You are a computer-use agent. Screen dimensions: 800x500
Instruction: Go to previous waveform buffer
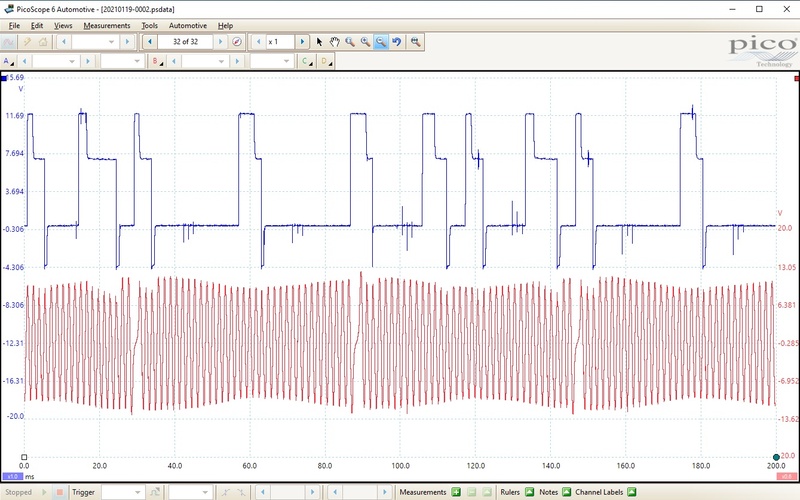(x=149, y=42)
